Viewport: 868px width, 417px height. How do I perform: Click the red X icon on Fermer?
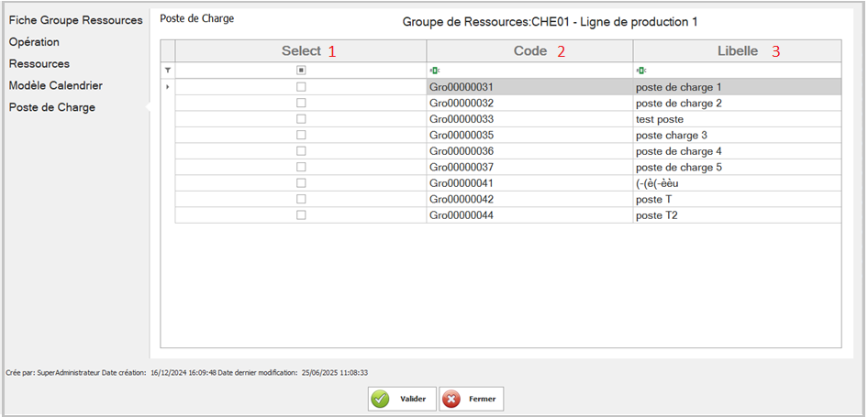(x=451, y=400)
